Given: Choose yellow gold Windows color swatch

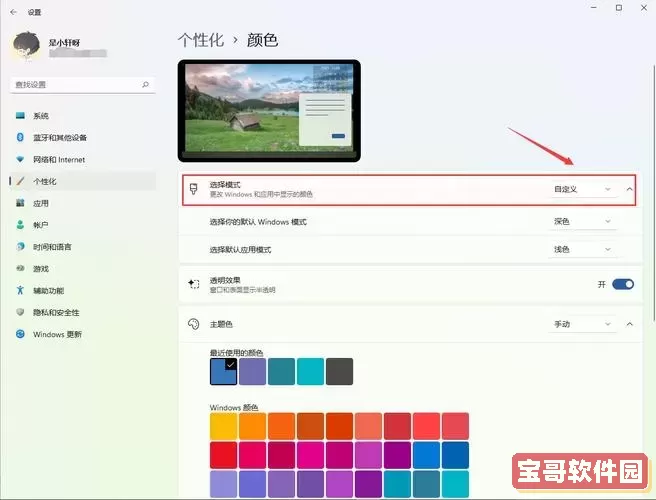Looking at the screenshot, I should click(x=223, y=426).
